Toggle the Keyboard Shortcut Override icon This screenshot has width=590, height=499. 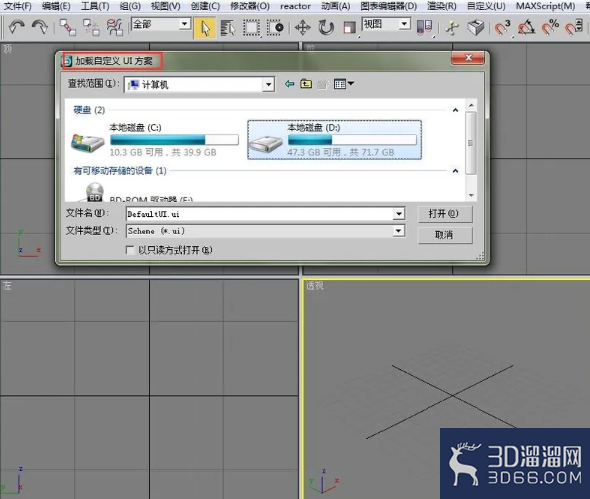click(x=476, y=28)
